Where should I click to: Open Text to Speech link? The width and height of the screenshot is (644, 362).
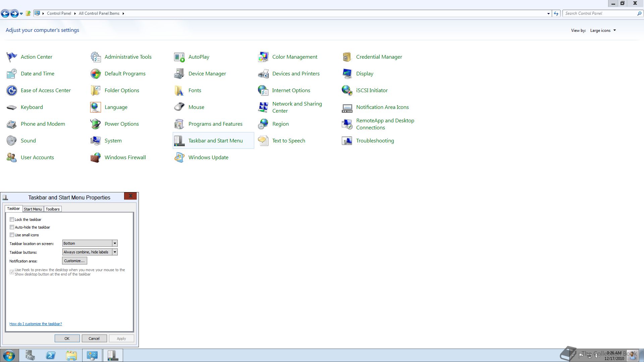[289, 141]
